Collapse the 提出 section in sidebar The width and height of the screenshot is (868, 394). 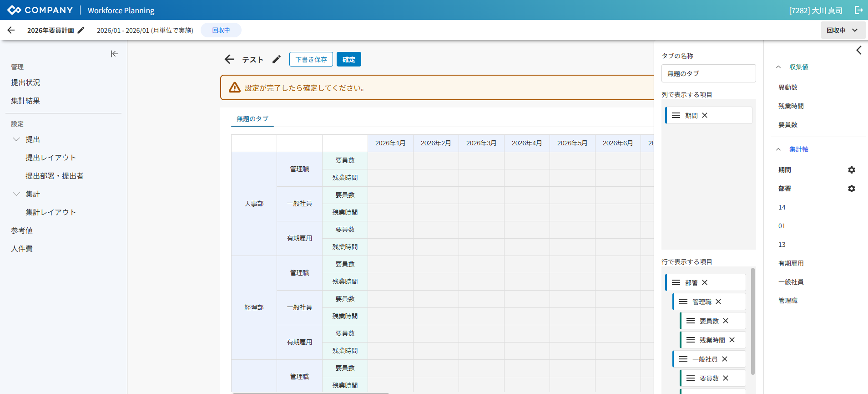tap(16, 139)
